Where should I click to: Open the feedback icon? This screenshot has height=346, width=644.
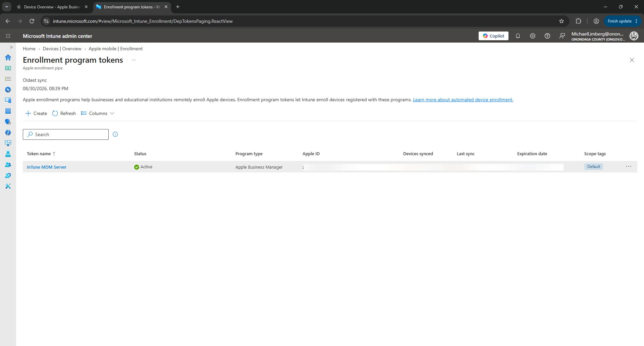point(562,36)
